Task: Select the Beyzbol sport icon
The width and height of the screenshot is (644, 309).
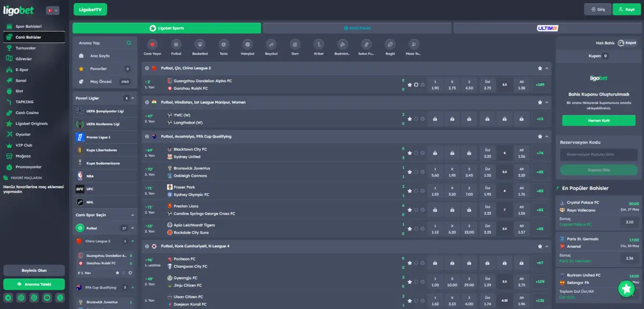Action: tap(271, 45)
